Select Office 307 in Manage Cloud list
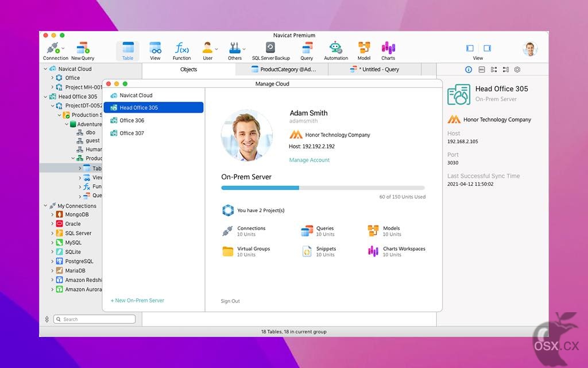588x368 pixels. (x=154, y=133)
